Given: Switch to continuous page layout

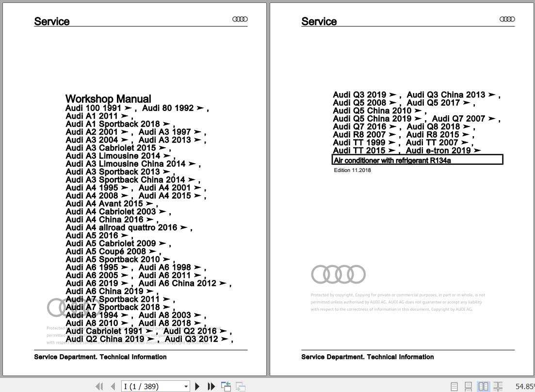Looking at the screenshot, I should 469,386.
